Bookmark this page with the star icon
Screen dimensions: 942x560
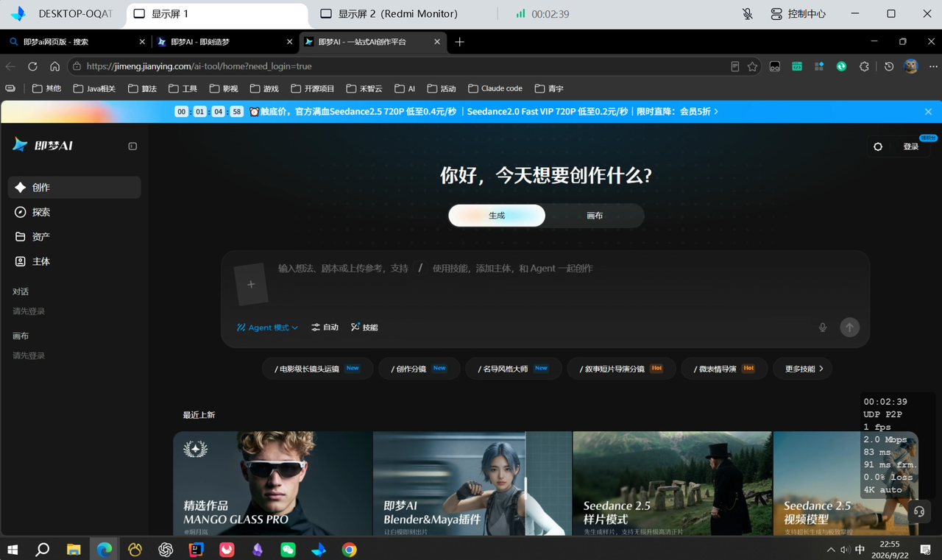pos(752,66)
